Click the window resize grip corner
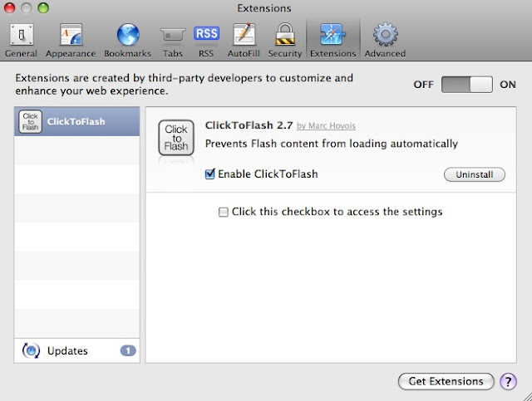 (526, 396)
